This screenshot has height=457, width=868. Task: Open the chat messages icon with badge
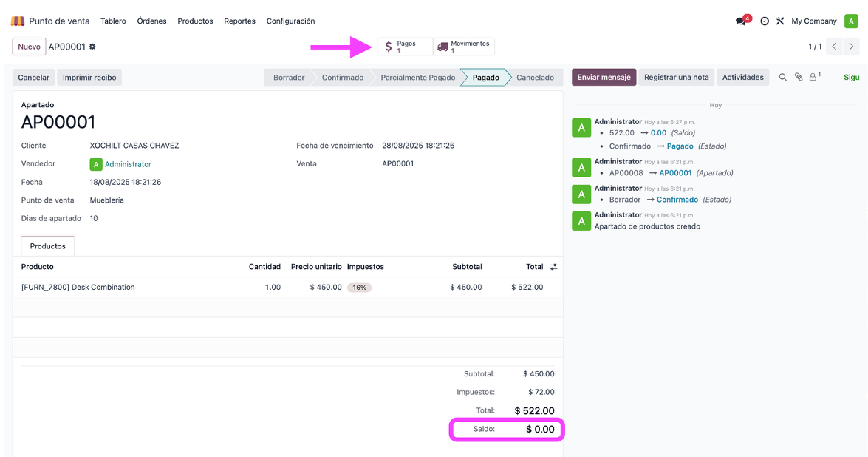click(741, 21)
